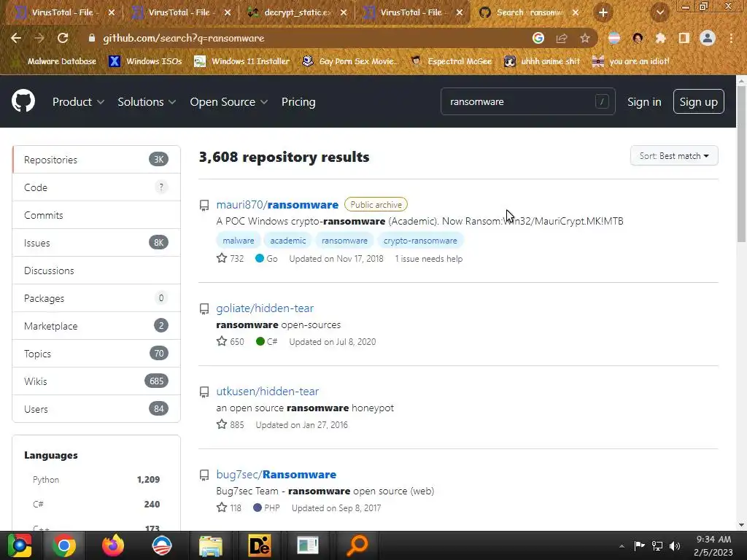Click the star icon for goliate/hidden-tear

(x=222, y=341)
